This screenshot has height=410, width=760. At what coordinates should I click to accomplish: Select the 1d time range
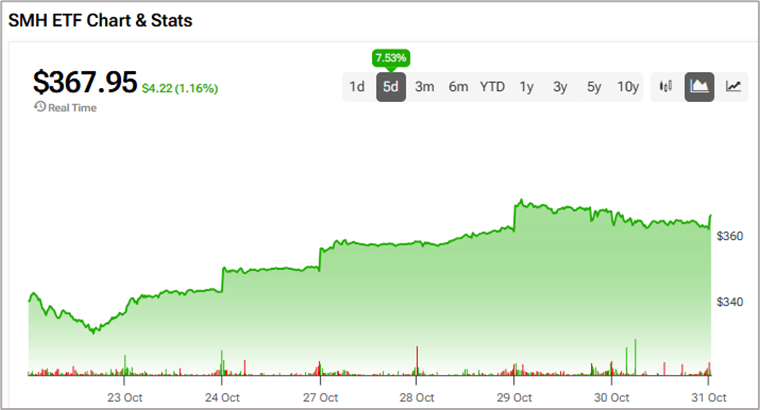coord(357,87)
